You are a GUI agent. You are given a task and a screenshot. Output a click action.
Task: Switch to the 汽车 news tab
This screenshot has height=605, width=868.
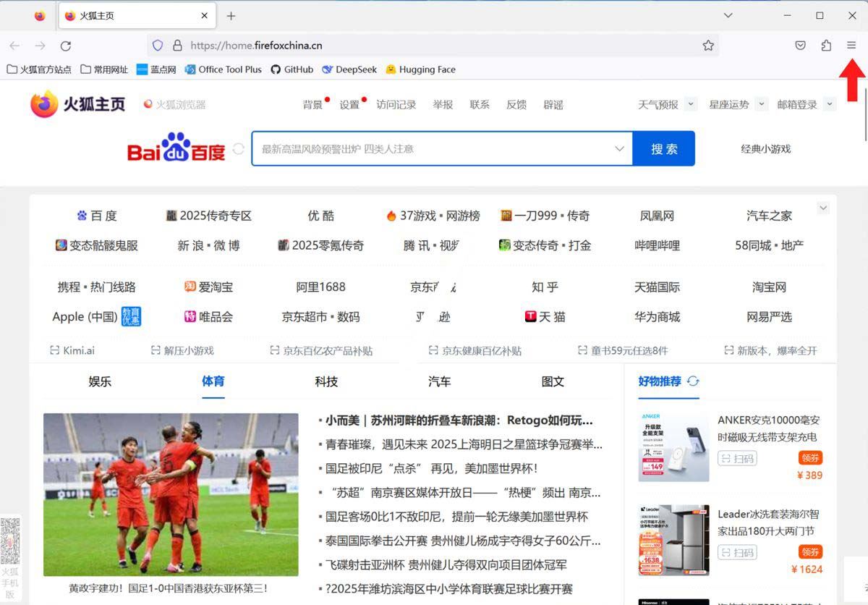440,381
